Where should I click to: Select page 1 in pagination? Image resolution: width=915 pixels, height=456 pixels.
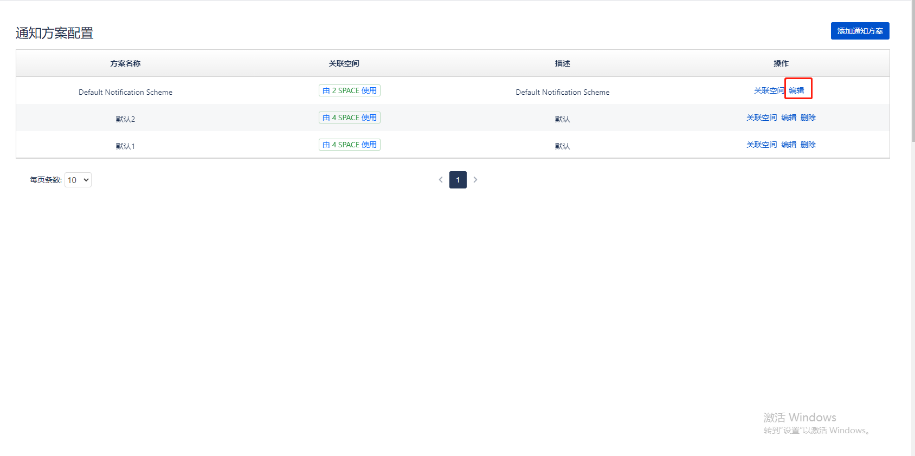(x=458, y=180)
